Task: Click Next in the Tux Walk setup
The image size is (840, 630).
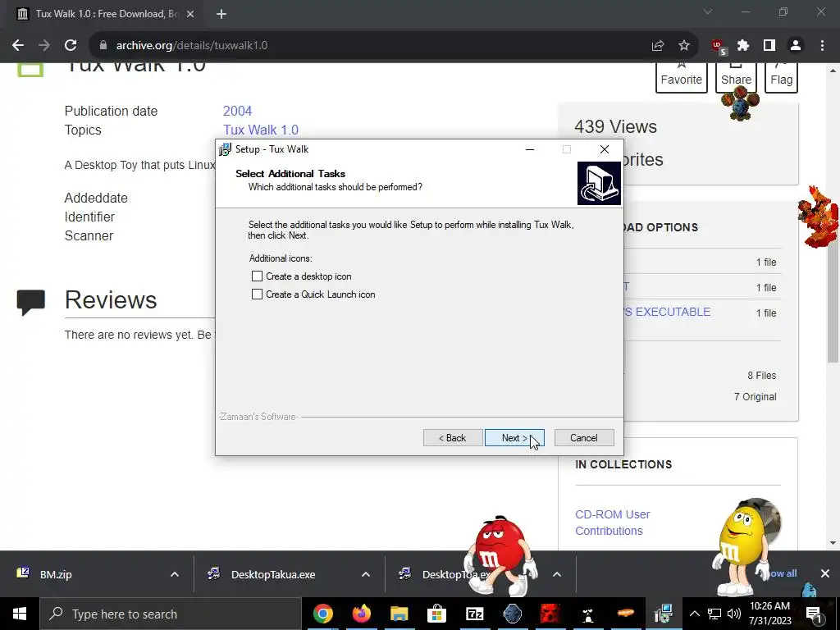Action: point(514,438)
